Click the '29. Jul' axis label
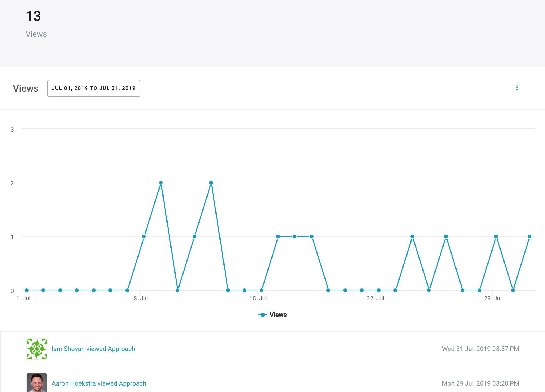 click(493, 299)
